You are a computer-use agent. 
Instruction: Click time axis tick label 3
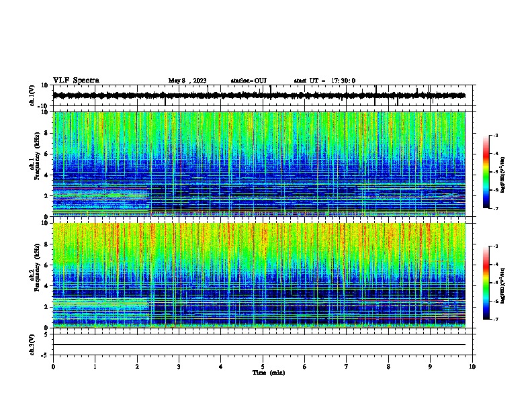(x=179, y=367)
